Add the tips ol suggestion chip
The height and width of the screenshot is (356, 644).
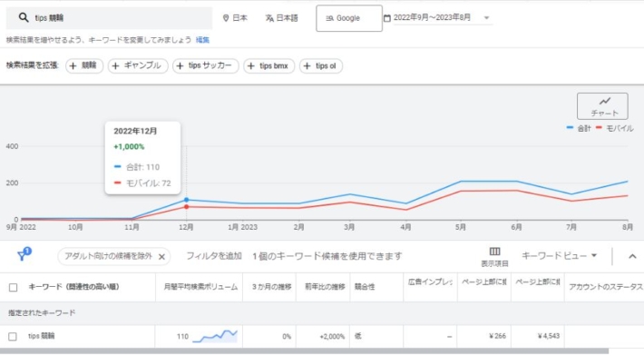(321, 65)
